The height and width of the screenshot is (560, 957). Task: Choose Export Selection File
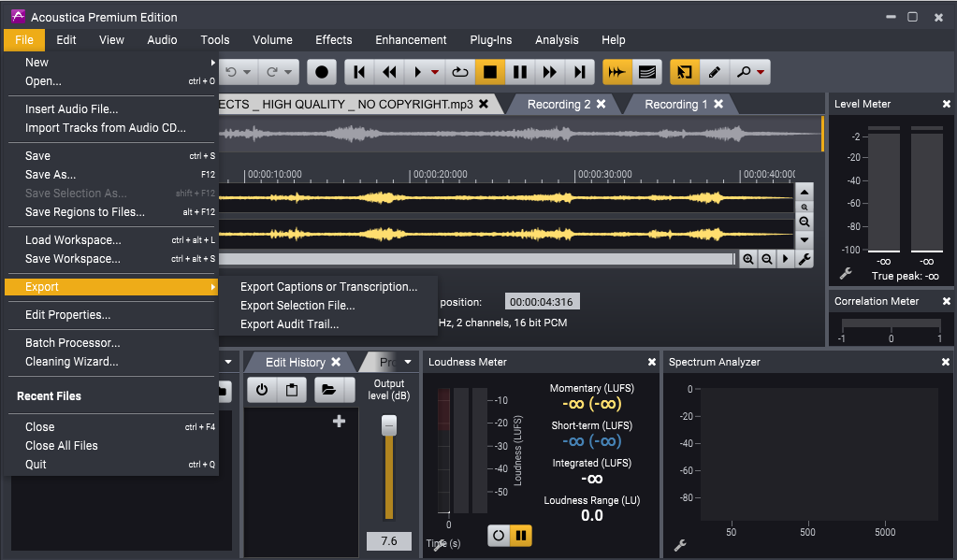[x=329, y=306]
